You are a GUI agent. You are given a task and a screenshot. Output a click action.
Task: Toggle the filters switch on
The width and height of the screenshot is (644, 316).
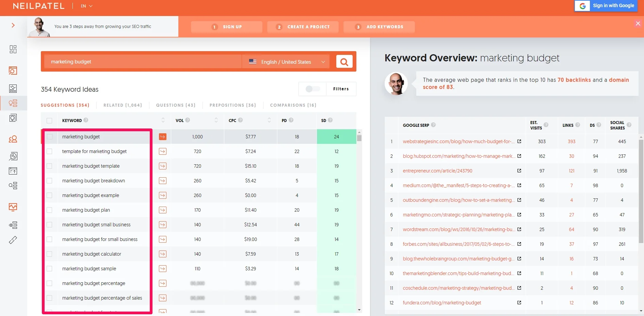pyautogui.click(x=312, y=89)
